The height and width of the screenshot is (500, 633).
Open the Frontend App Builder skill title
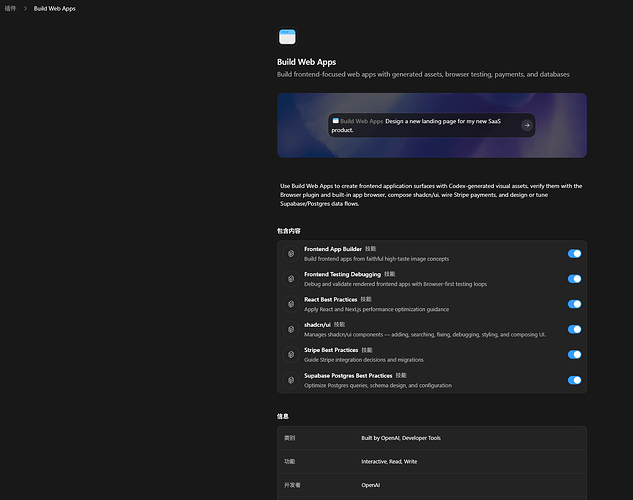[333, 249]
